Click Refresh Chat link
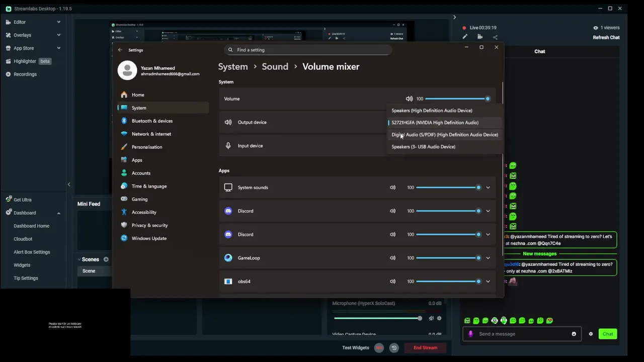The image size is (644, 362). pyautogui.click(x=606, y=38)
